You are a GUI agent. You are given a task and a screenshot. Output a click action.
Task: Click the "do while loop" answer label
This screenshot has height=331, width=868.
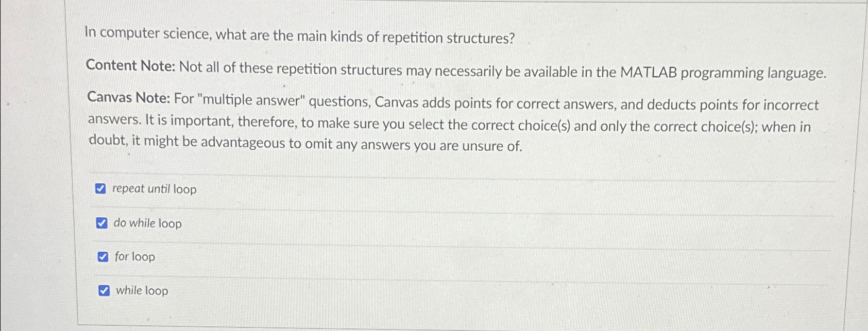[x=148, y=223]
